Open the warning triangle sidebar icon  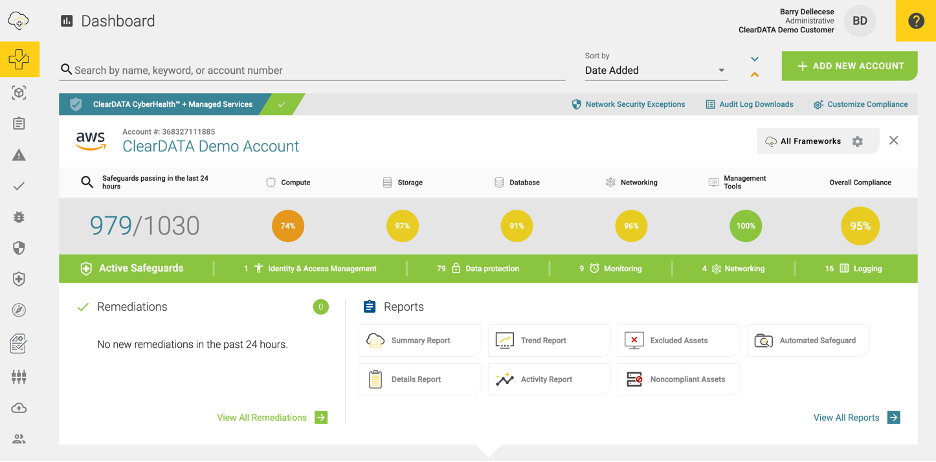19,156
